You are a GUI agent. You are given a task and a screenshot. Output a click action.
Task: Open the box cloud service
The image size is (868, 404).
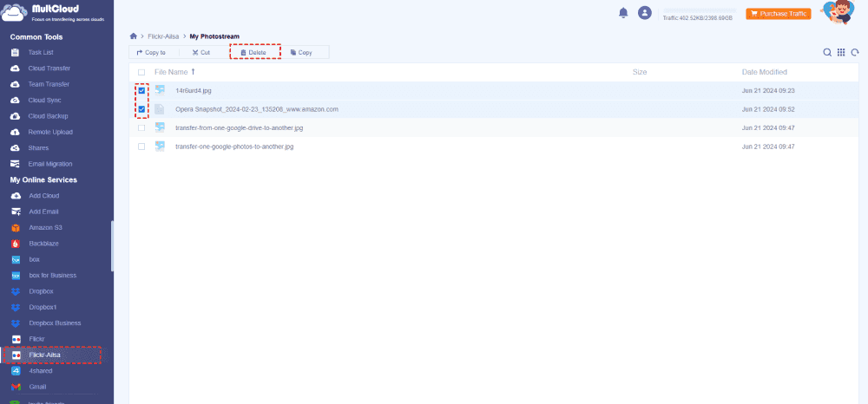coord(35,259)
